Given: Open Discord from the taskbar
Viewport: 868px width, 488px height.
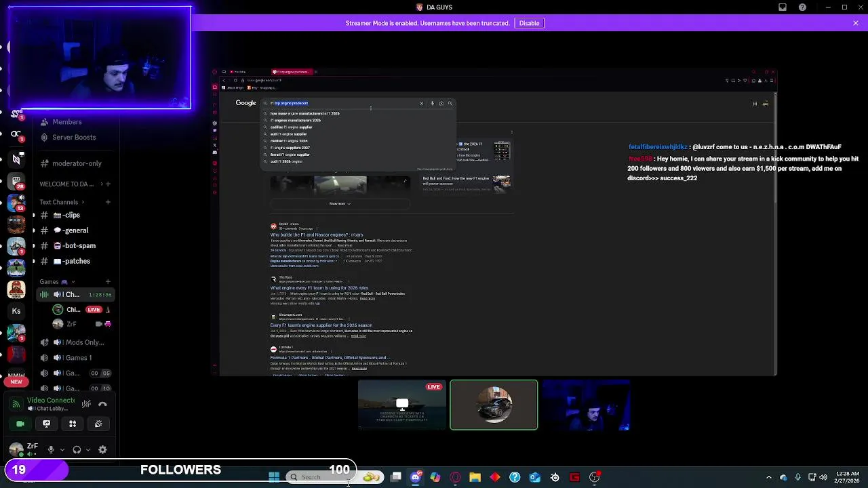Looking at the screenshot, I should tap(416, 477).
